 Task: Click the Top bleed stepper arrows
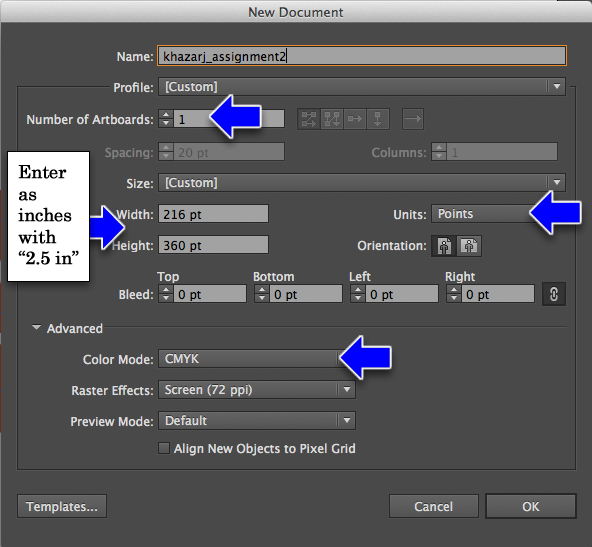166,294
